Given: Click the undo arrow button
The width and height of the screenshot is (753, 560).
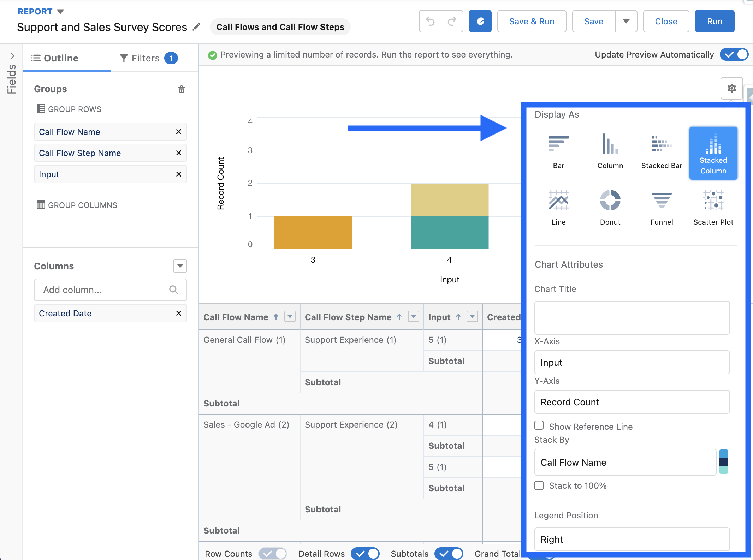Looking at the screenshot, I should (x=430, y=22).
